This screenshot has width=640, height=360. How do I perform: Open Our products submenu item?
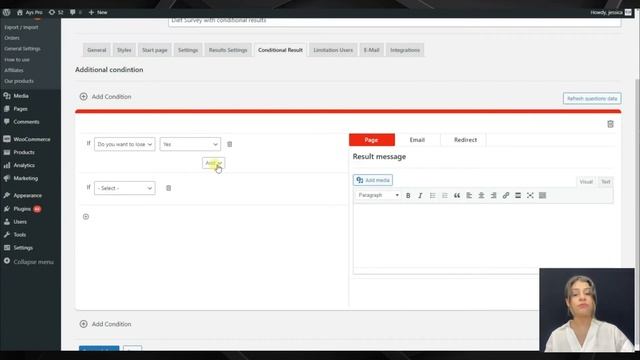19,81
